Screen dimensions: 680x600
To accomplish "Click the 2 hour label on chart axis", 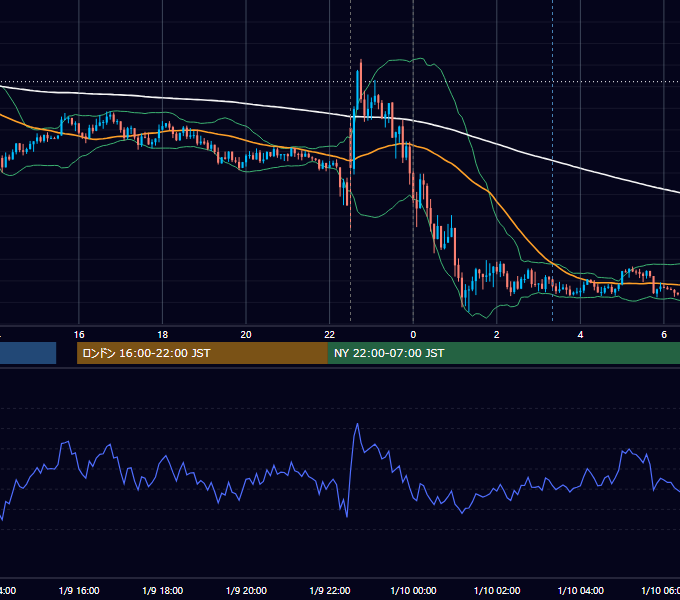I will (497, 335).
